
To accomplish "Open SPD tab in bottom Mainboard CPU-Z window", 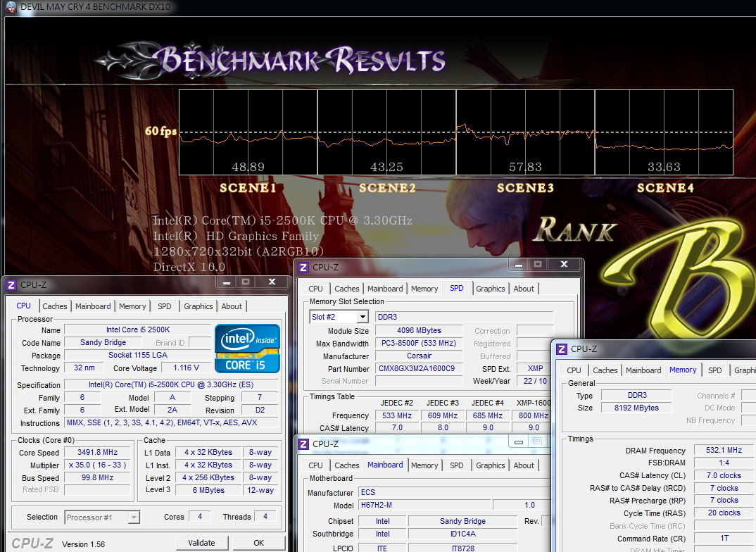I will (456, 465).
